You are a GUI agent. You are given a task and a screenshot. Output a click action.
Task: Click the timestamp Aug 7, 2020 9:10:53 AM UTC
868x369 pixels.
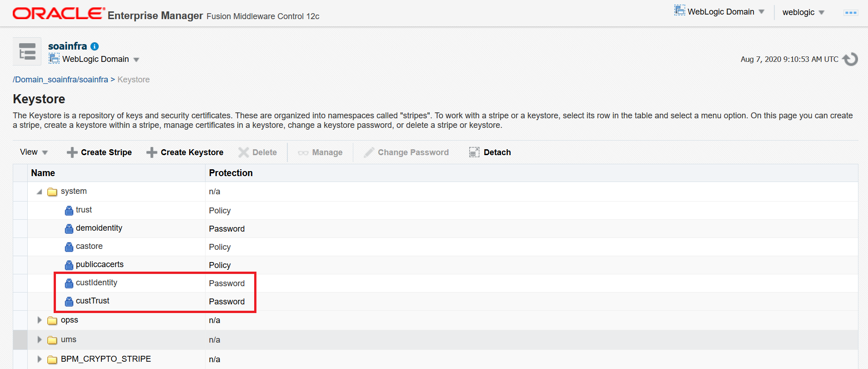coord(789,59)
